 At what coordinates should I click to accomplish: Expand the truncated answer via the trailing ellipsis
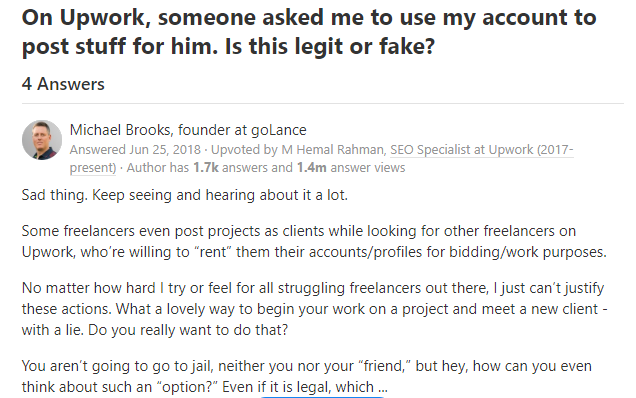point(383,387)
